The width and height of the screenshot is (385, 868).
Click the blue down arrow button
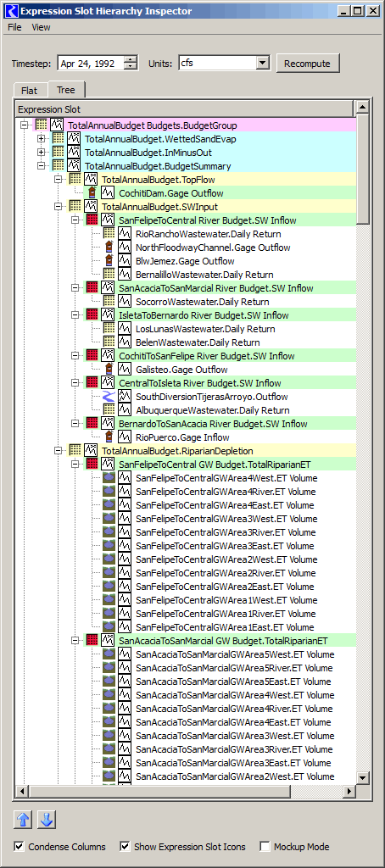(47, 820)
